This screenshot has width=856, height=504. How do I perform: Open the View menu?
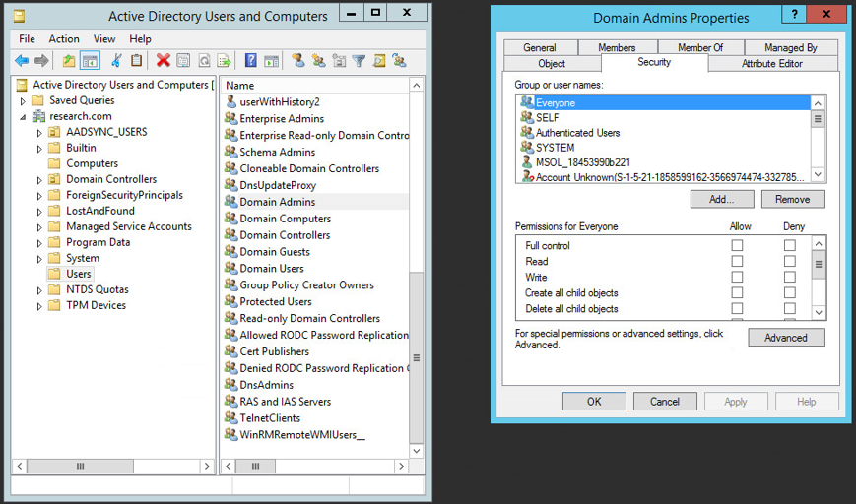104,38
